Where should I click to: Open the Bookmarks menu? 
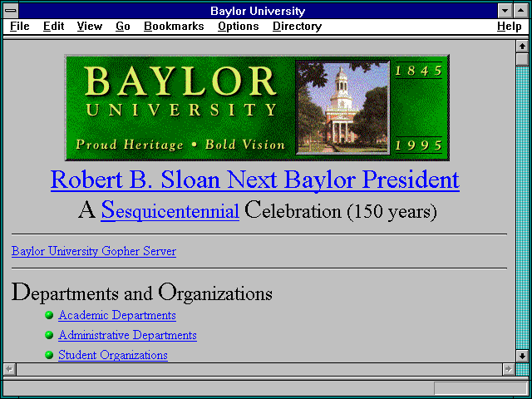point(174,26)
